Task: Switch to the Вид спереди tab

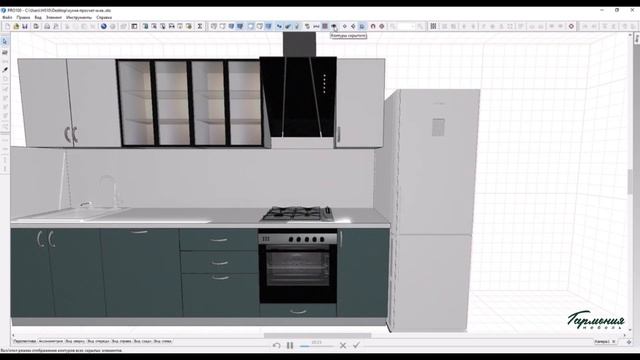Action: coord(98,341)
